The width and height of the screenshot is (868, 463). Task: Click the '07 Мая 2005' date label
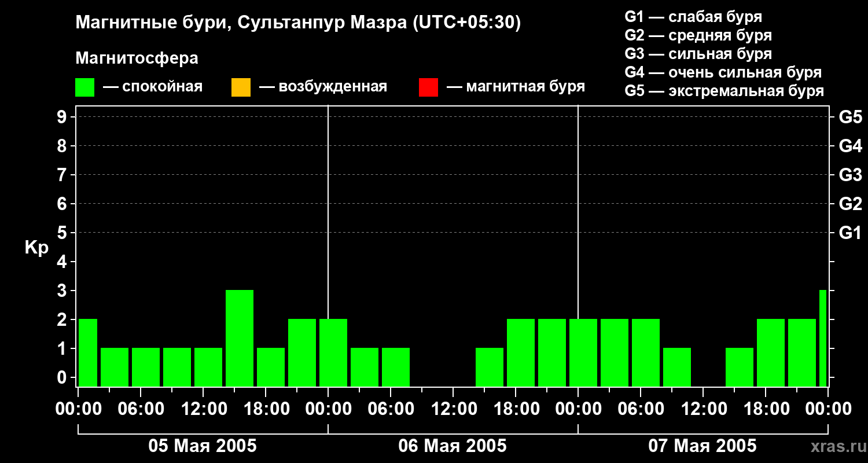click(703, 446)
